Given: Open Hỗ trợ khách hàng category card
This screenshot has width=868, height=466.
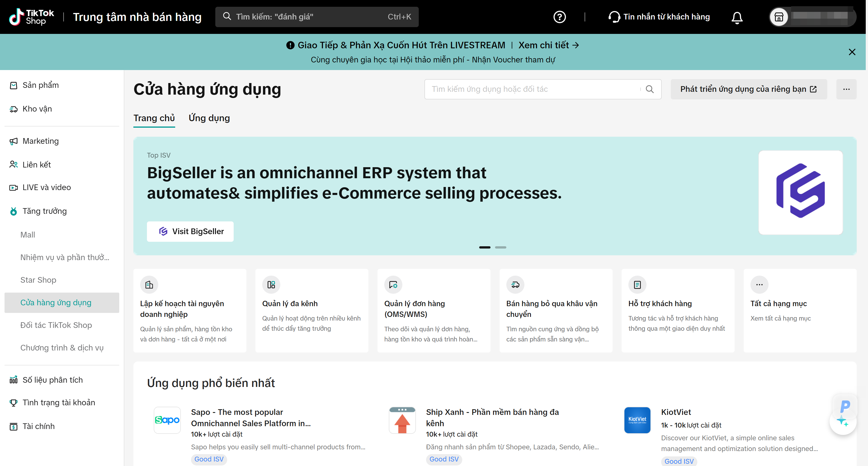Looking at the screenshot, I should 678,310.
